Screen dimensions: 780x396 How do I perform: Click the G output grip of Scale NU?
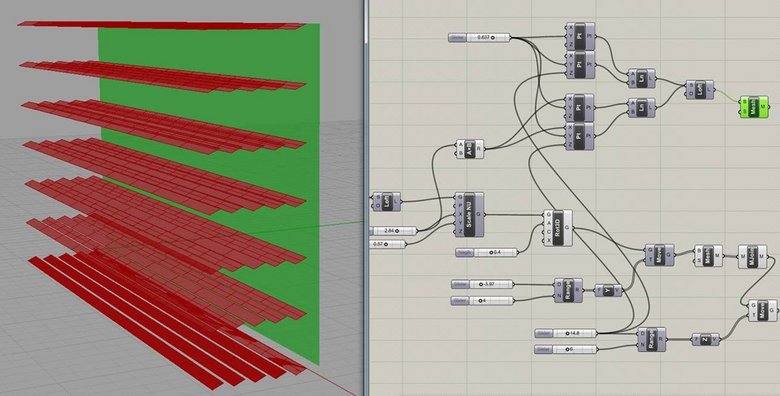point(479,215)
